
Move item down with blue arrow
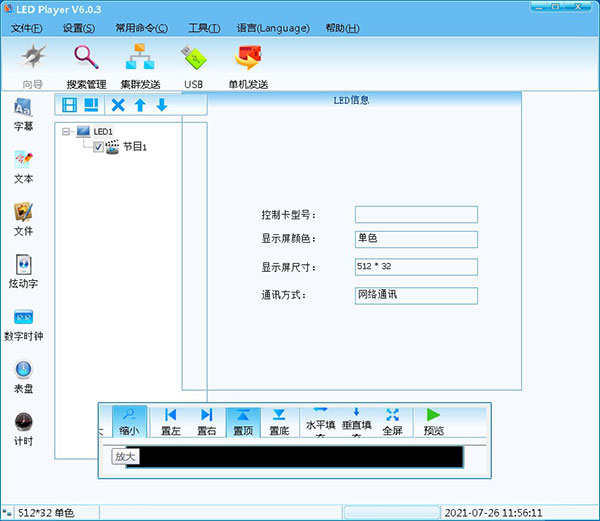click(x=162, y=105)
